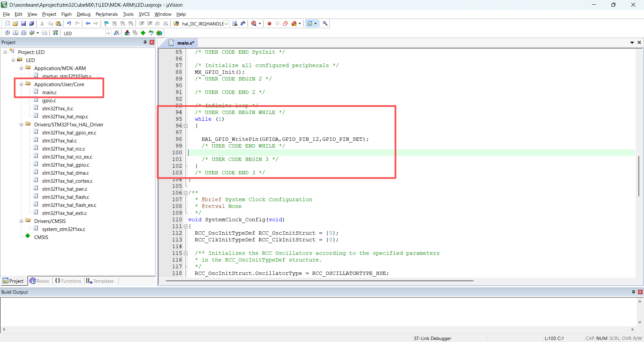This screenshot has height=342, width=644.
Task: Switch to the Functions panel tab
Action: (x=68, y=281)
